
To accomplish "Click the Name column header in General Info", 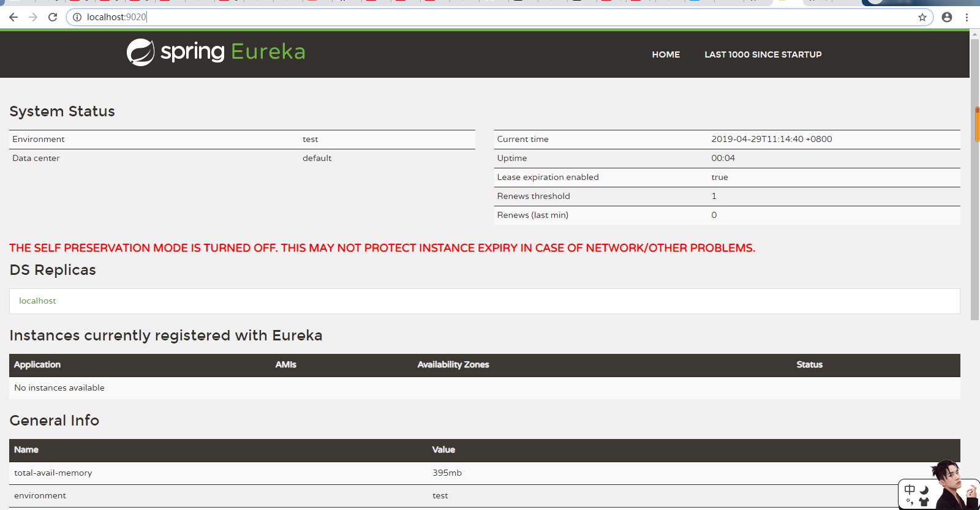I will 26,449.
